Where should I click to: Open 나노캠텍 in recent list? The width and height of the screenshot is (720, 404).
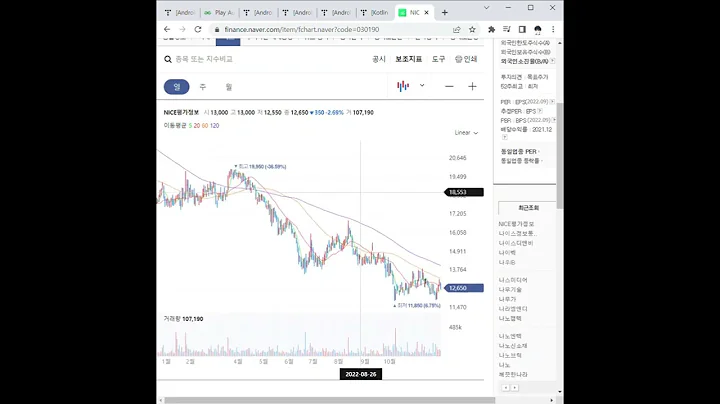click(510, 318)
